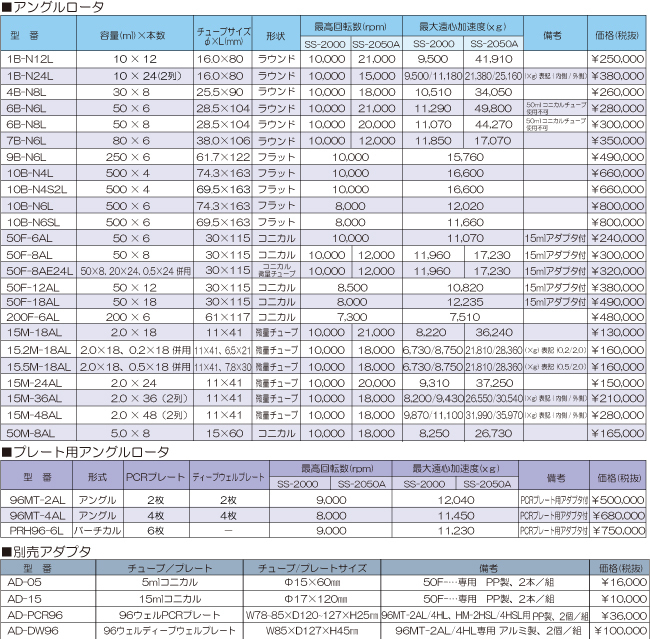
Task: Select model 9B-N6L
Action: tap(27, 157)
